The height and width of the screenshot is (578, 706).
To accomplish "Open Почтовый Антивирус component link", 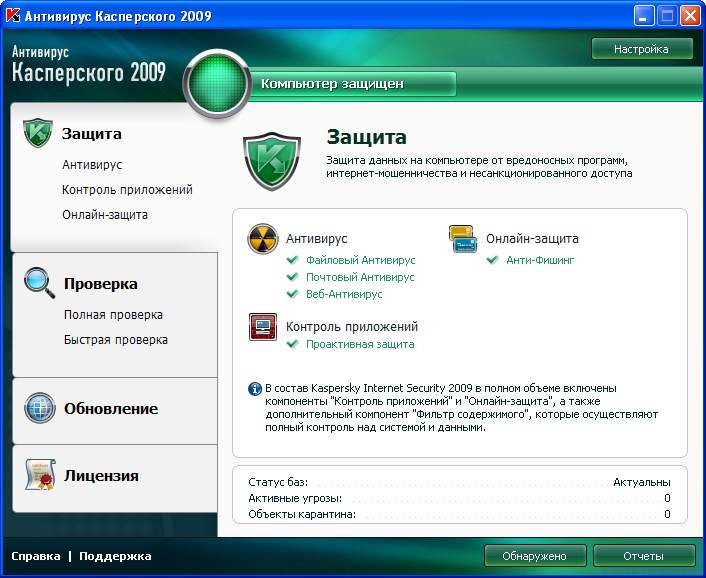I will click(x=360, y=277).
